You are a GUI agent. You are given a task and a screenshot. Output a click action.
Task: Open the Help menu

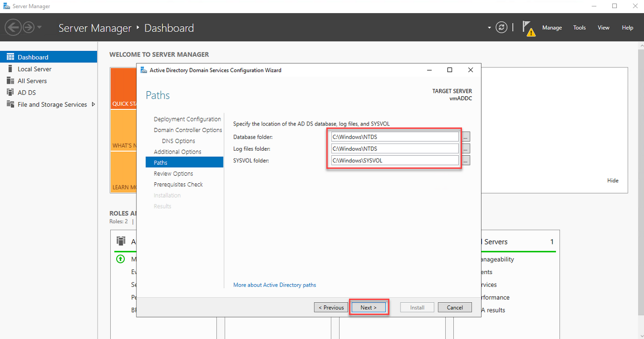[x=627, y=28]
